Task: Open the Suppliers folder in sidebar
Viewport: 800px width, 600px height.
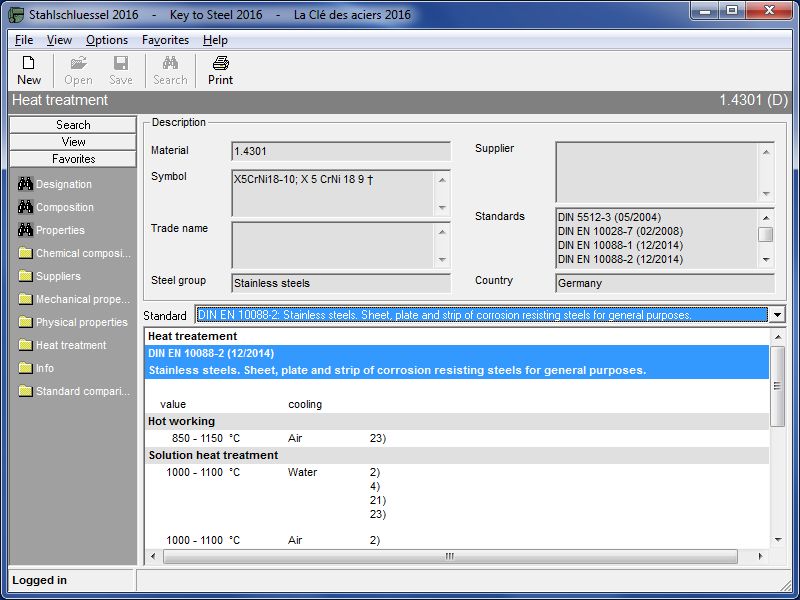Action: click(x=26, y=276)
